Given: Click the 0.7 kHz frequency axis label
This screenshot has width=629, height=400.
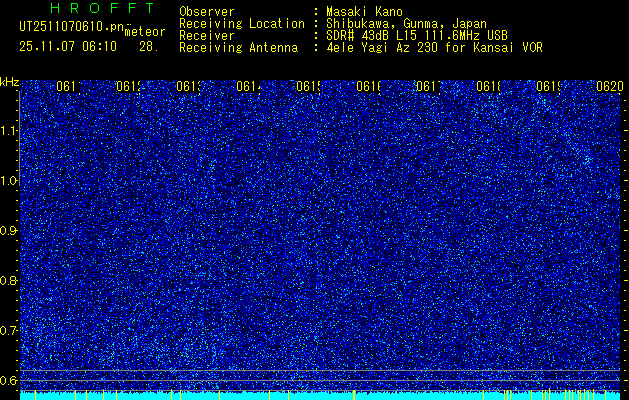Looking at the screenshot, I should pos(10,330).
